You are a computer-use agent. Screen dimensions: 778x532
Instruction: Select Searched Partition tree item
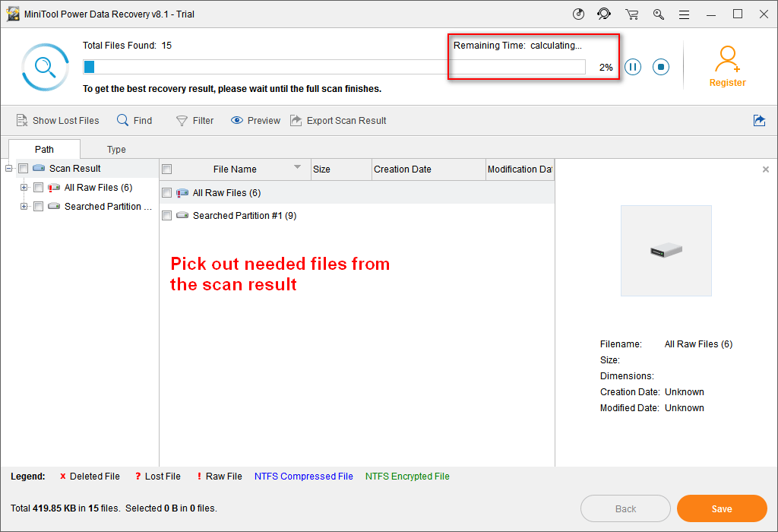(108, 207)
